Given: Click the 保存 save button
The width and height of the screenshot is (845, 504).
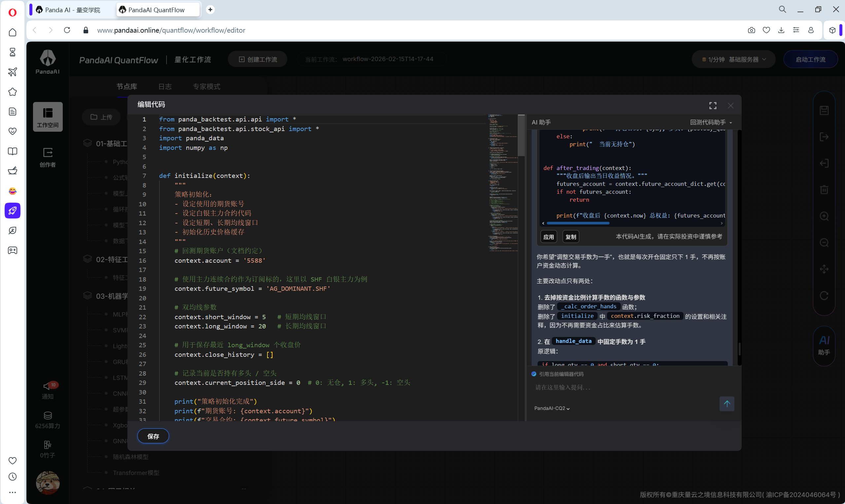Looking at the screenshot, I should [153, 436].
